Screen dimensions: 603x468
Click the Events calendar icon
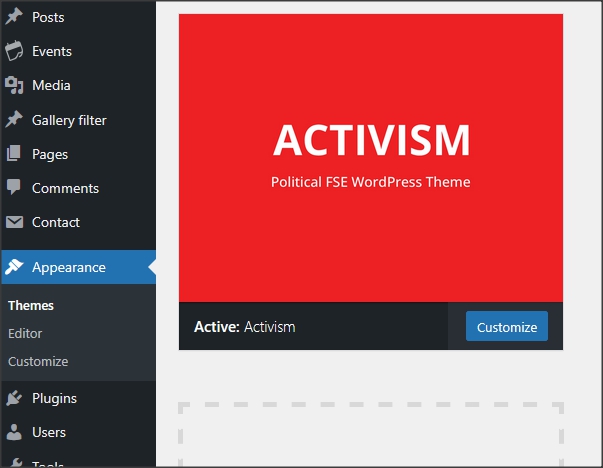[x=14, y=51]
